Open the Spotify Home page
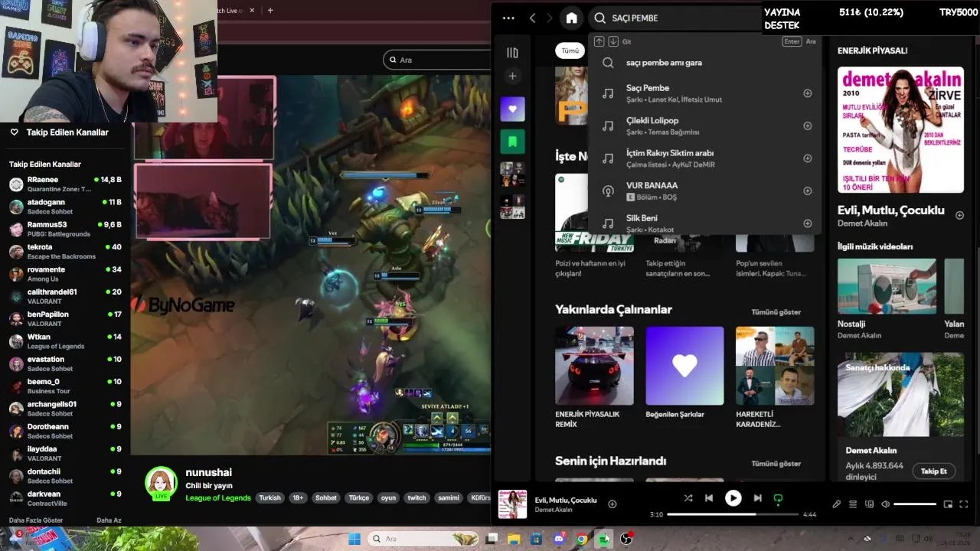 [x=571, y=18]
